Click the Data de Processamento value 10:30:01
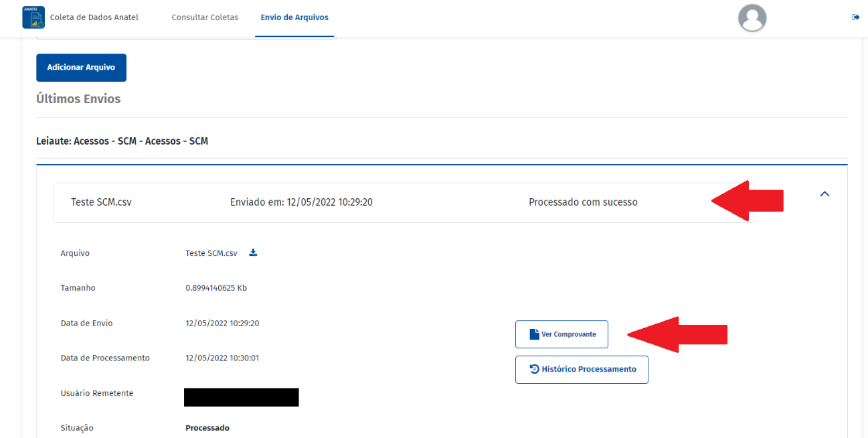Image resolution: width=868 pixels, height=438 pixels. (222, 358)
